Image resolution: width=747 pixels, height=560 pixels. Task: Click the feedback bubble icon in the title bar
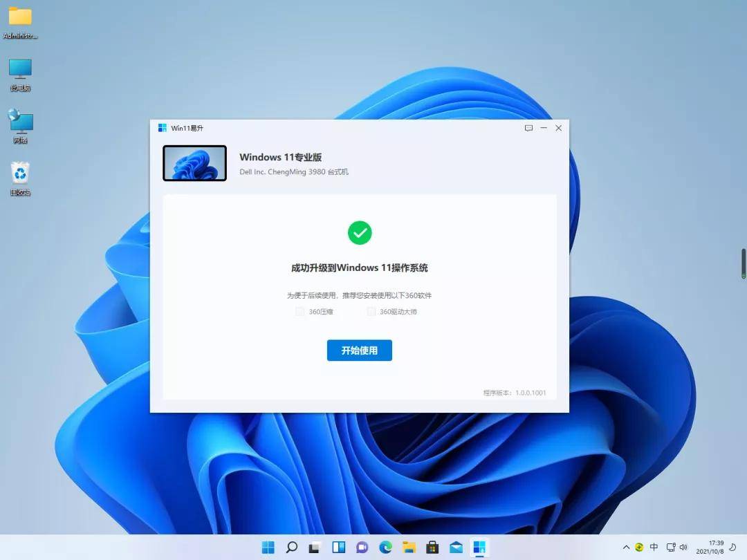(528, 128)
